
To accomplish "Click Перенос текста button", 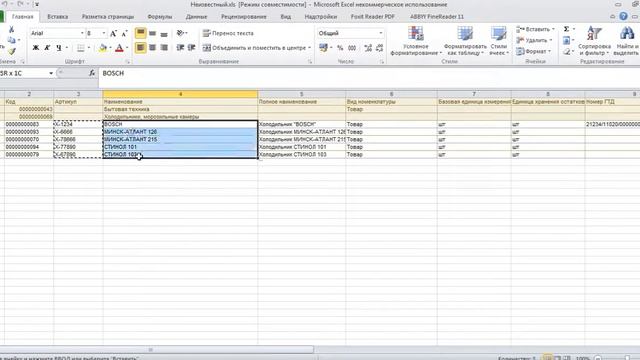I will click(x=228, y=33).
